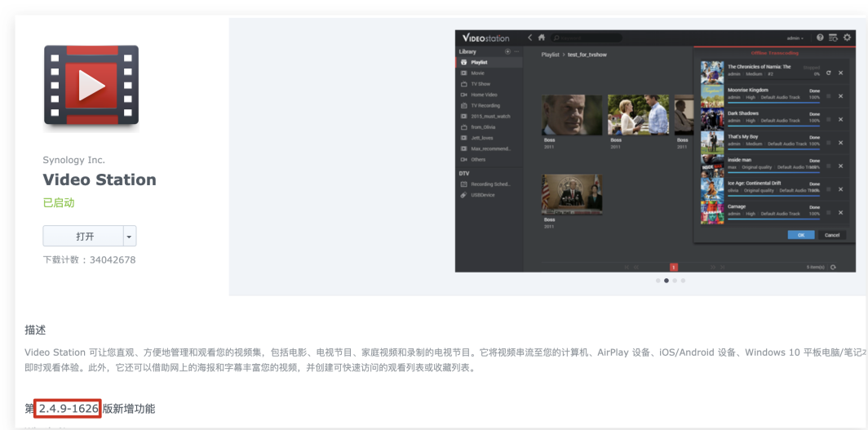The height and width of the screenshot is (430, 868).
Task: Select Jett_loves in the preview sidebar
Action: pyautogui.click(x=489, y=138)
